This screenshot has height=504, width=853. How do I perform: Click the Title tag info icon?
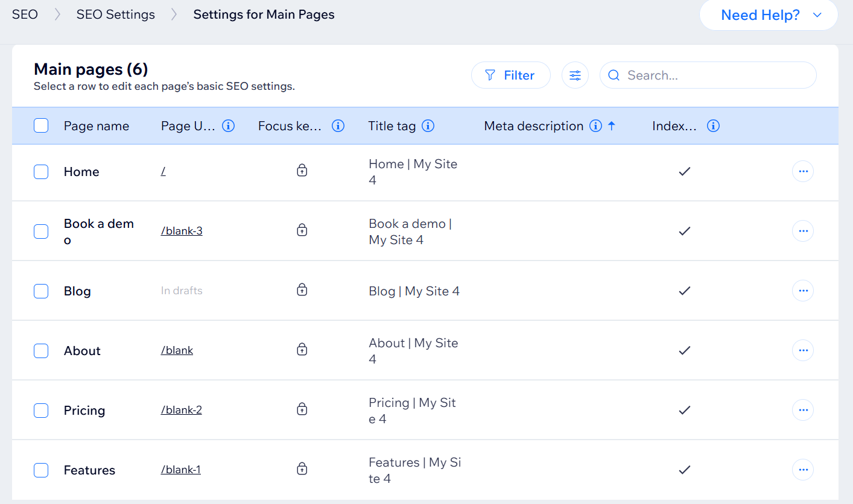(x=428, y=126)
